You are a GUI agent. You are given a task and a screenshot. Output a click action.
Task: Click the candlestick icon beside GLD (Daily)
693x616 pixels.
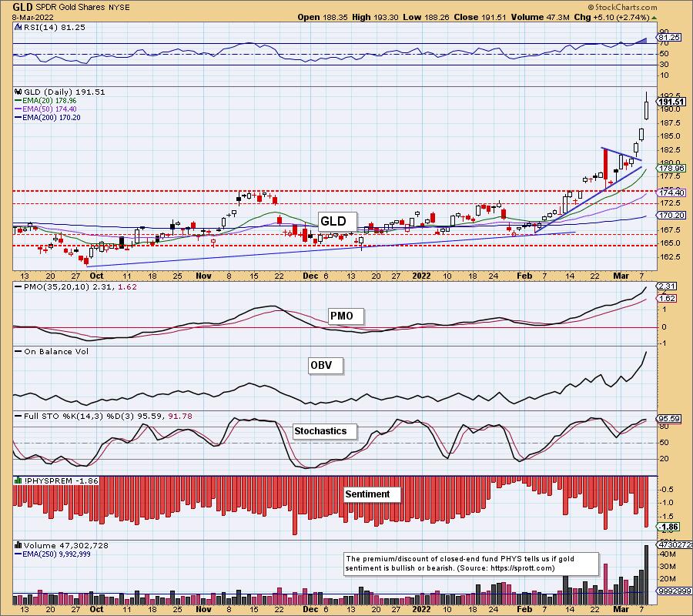(18, 92)
